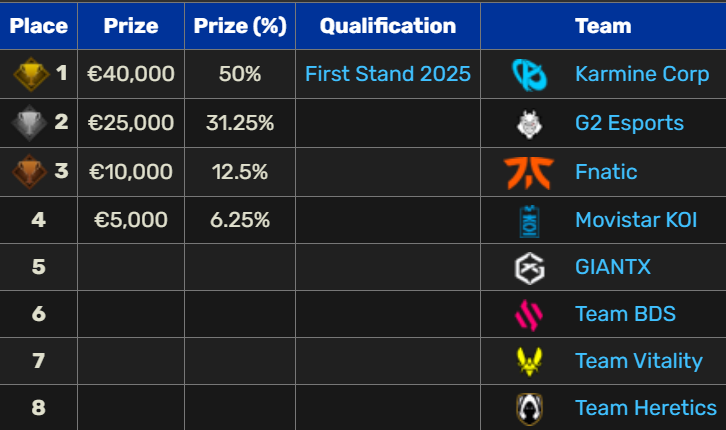Click the silver second place trophy icon

(29, 123)
